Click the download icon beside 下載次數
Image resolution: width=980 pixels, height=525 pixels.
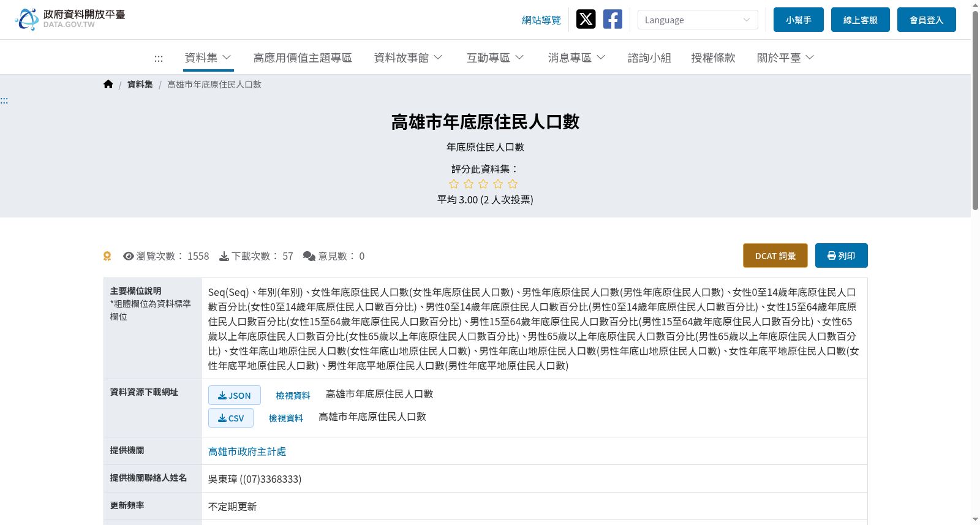(224, 256)
